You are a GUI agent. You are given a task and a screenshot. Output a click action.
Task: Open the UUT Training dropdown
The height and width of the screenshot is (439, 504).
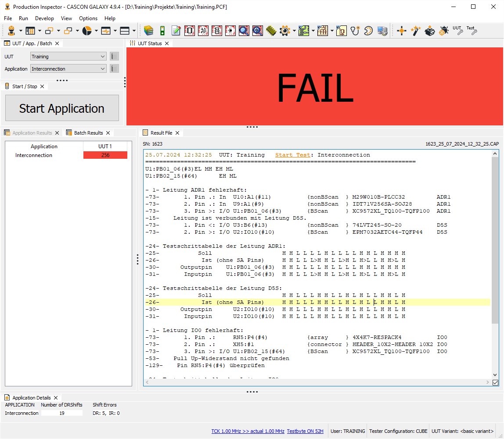68,56
